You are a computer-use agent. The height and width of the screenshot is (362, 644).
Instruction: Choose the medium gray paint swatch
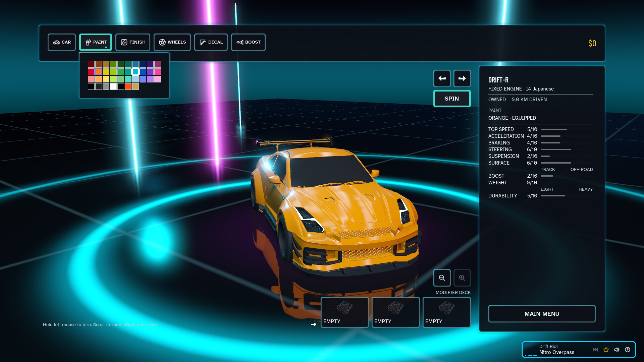(106, 86)
